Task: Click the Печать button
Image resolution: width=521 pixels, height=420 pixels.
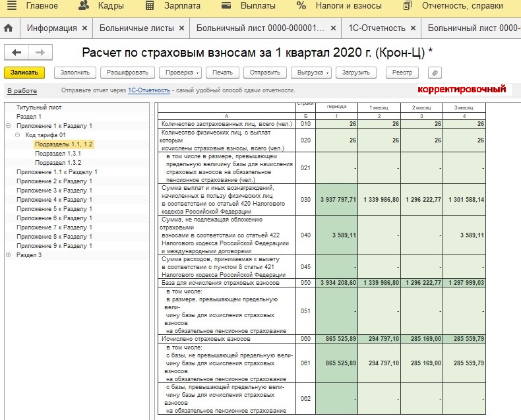Action: [x=223, y=73]
